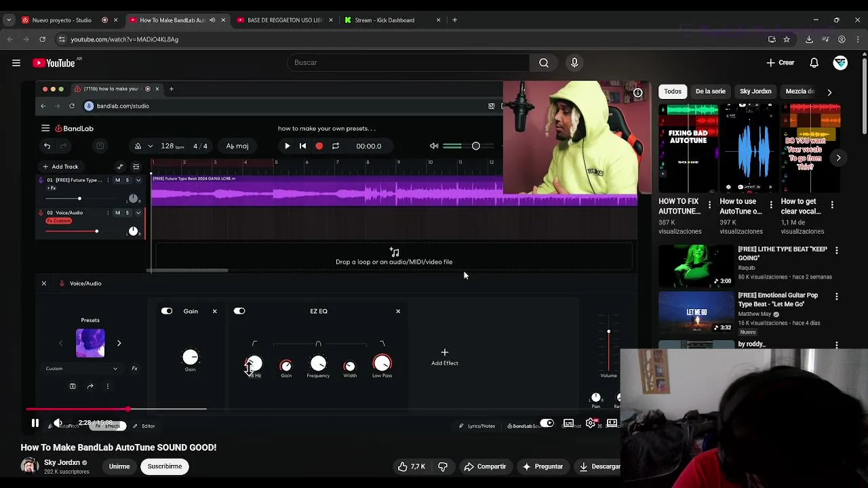Toggle the Gain effect power switch
This screenshot has width=868, height=488.
coord(167,311)
